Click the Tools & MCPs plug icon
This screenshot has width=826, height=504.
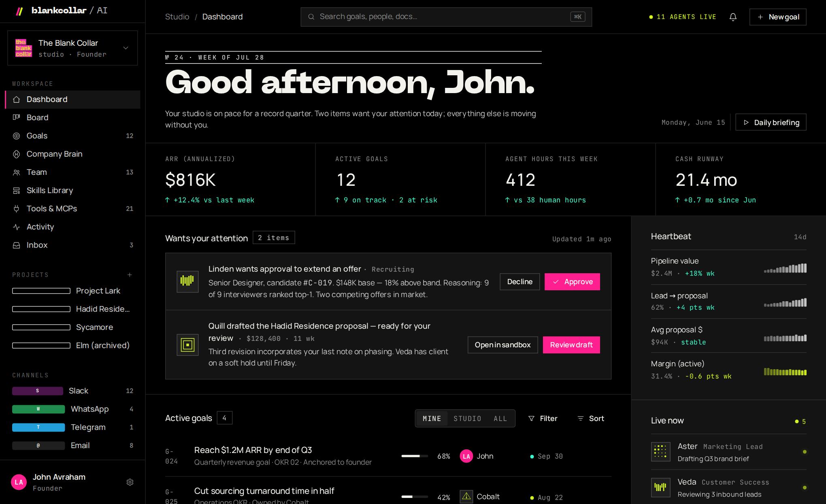coord(17,209)
